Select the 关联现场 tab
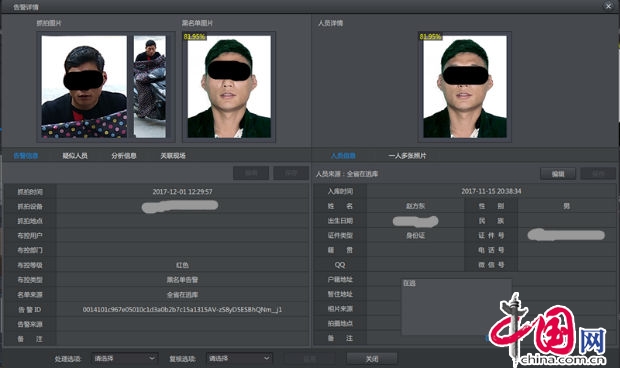The width and height of the screenshot is (620, 368). click(x=173, y=156)
